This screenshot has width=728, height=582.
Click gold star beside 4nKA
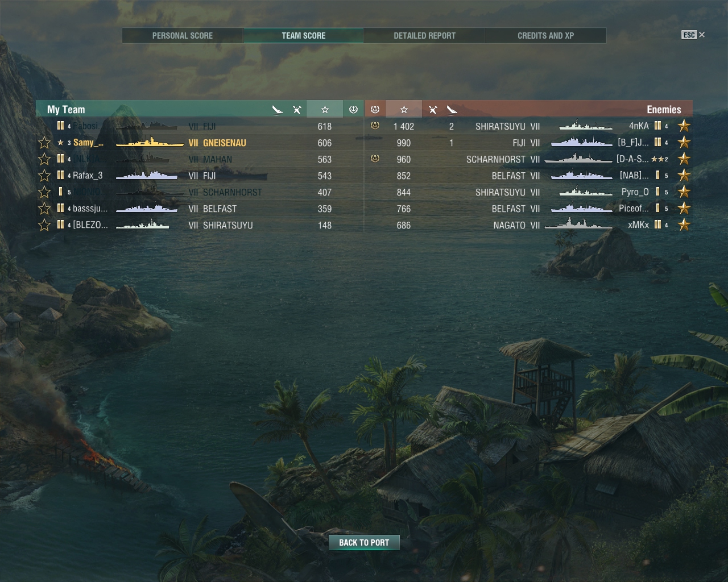click(684, 126)
